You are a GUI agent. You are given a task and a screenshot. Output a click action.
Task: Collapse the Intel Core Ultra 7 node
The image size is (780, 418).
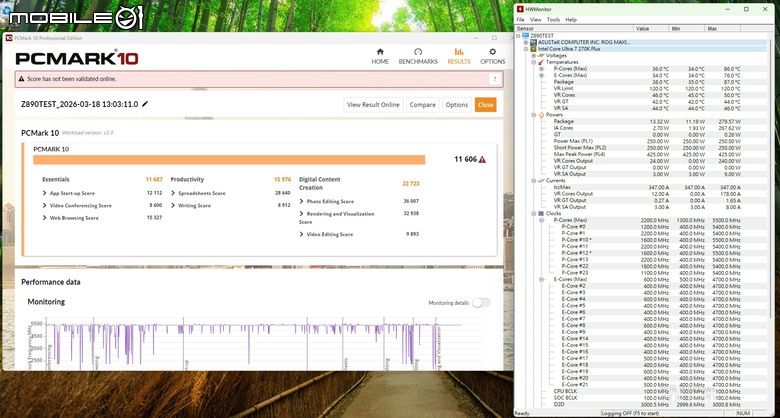(526, 49)
